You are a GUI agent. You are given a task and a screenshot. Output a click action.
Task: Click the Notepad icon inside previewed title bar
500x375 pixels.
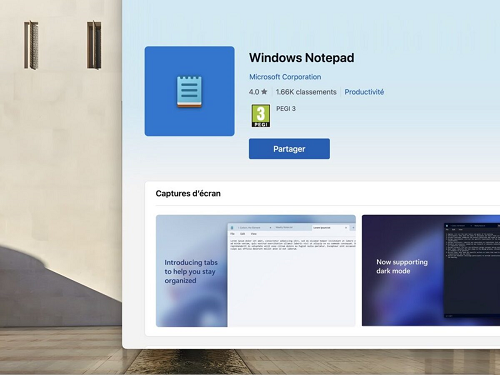(232, 228)
